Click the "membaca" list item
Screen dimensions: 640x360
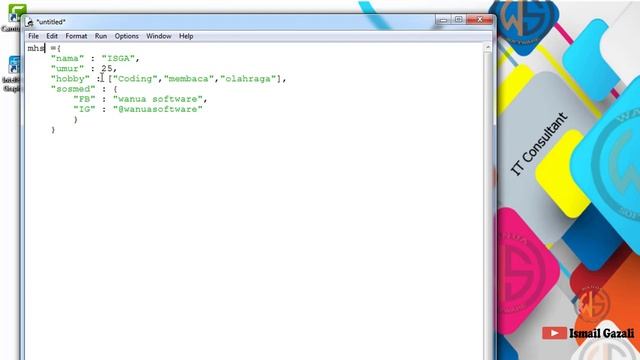tap(189, 79)
